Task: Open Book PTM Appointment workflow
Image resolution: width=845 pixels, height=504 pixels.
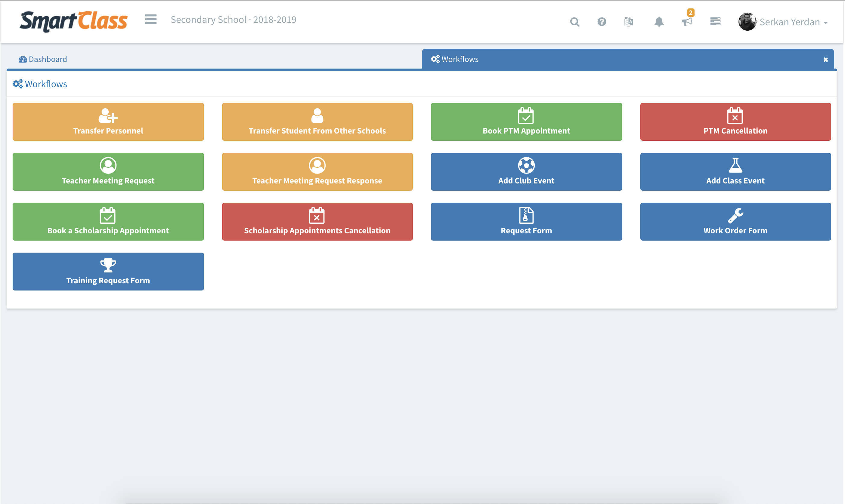Action: click(526, 122)
